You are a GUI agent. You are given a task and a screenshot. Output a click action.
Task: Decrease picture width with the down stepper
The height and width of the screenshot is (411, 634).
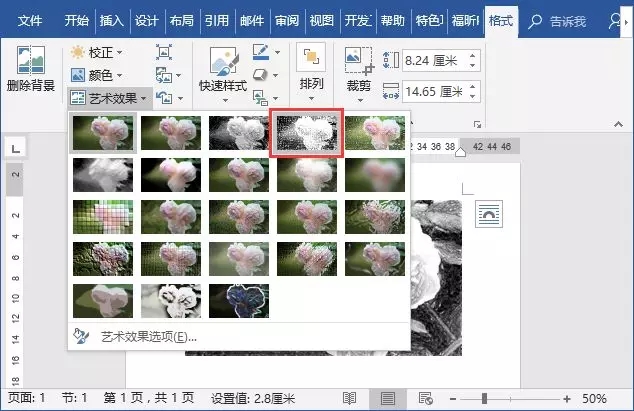pos(473,97)
